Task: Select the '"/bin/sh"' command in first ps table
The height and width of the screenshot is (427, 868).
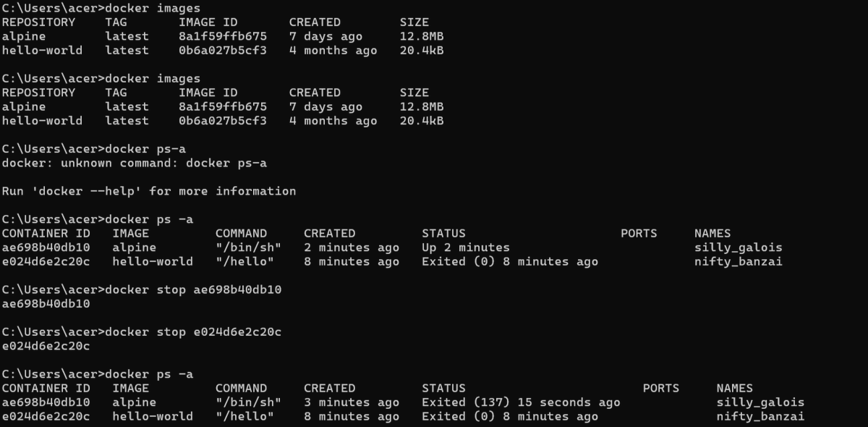Action: point(248,248)
